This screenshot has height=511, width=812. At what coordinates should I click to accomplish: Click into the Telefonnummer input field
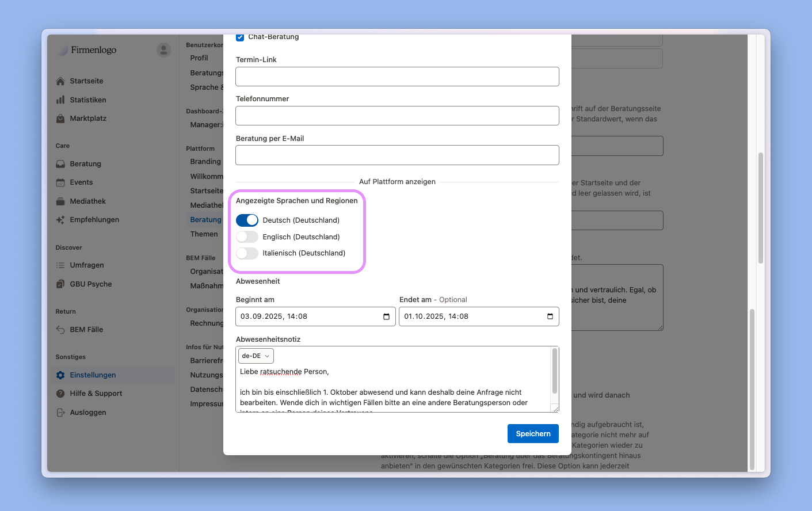point(397,116)
